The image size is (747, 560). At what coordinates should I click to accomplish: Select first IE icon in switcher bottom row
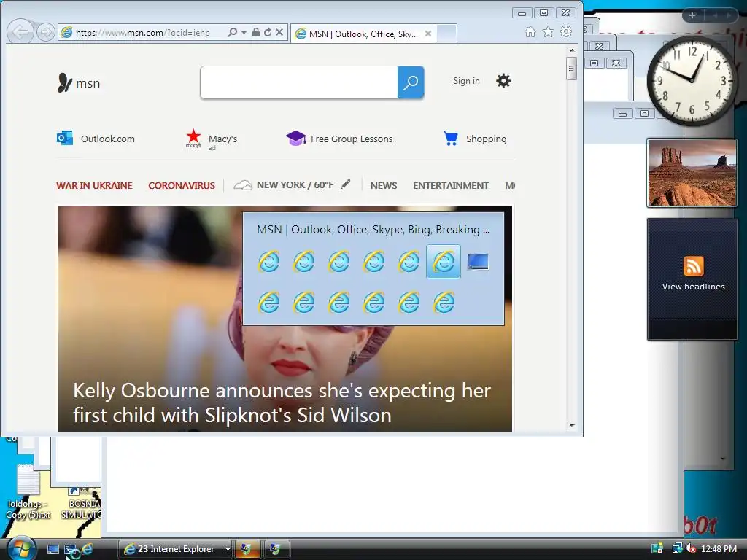(268, 303)
